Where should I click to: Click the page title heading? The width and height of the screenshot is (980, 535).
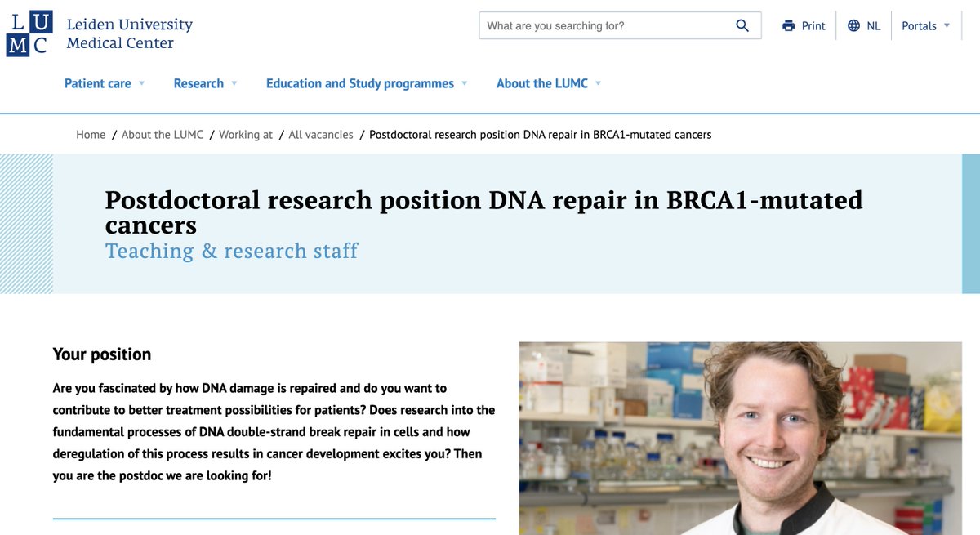pyautogui.click(x=483, y=211)
